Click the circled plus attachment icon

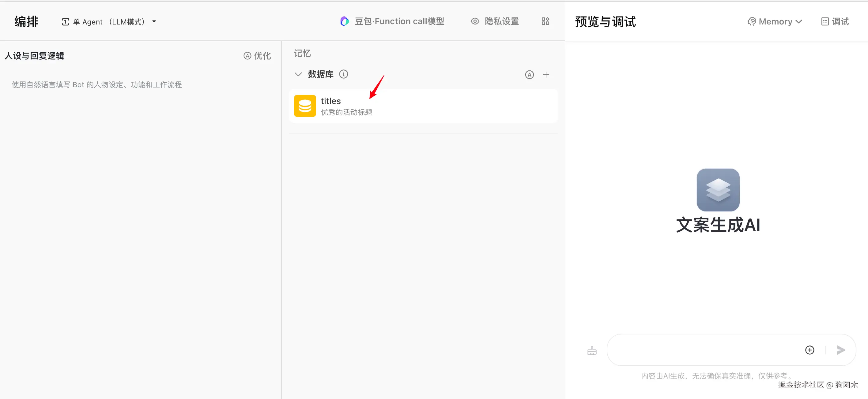click(810, 350)
